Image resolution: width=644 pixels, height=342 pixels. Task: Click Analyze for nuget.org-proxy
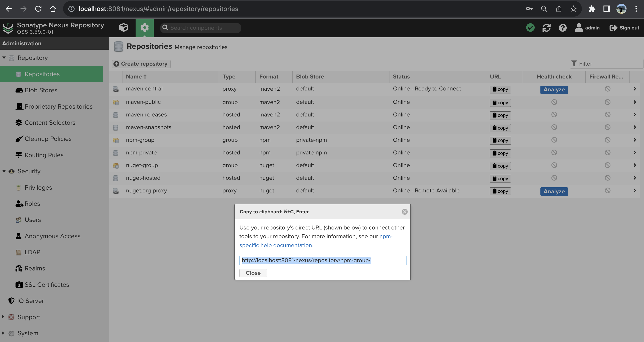pos(554,191)
